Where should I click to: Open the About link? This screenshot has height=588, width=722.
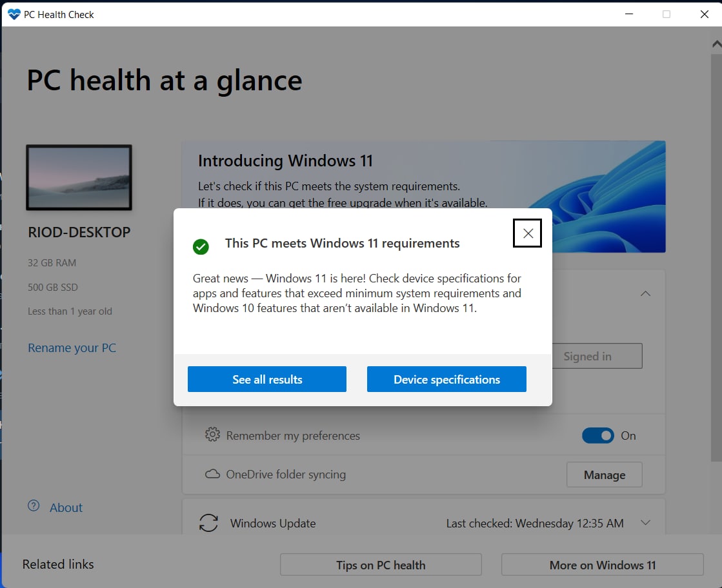click(x=66, y=507)
